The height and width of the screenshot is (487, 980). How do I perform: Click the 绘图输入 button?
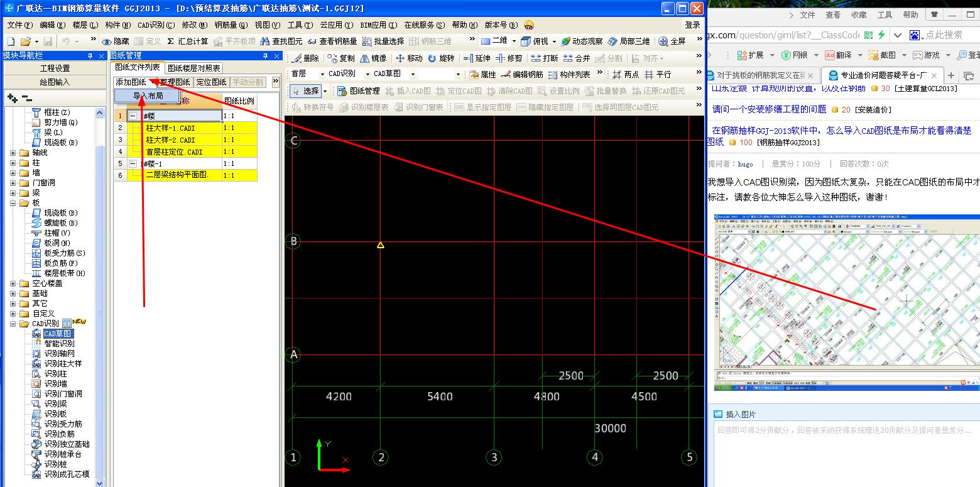pos(55,82)
